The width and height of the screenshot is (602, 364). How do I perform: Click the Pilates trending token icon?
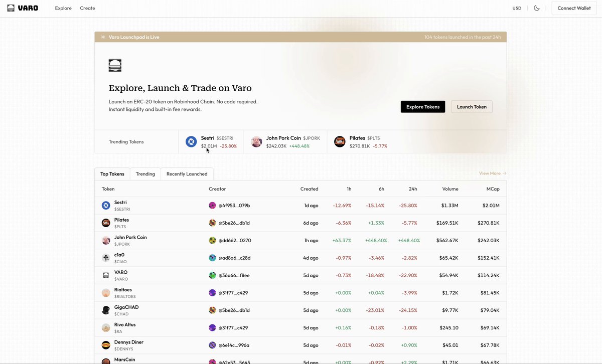(340, 142)
